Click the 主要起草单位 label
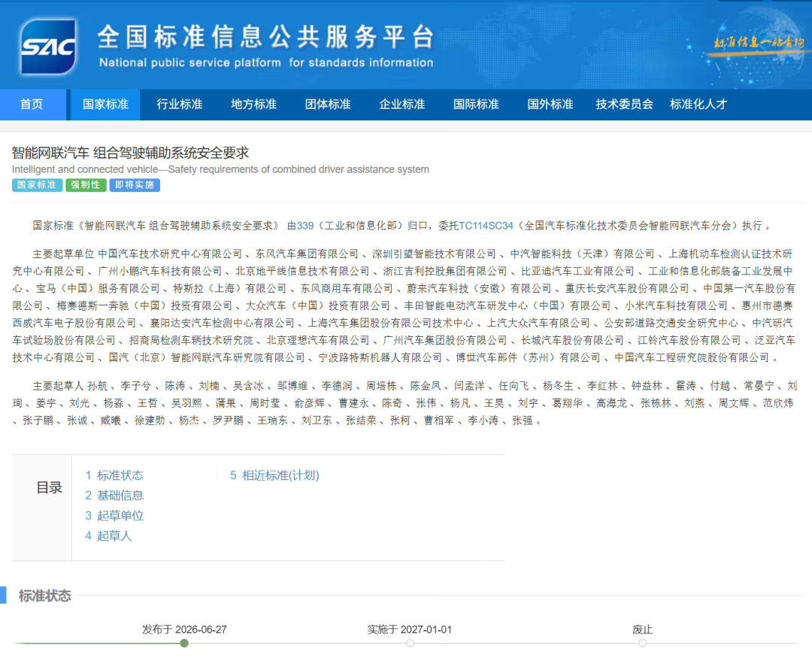812x659 pixels. click(64, 254)
